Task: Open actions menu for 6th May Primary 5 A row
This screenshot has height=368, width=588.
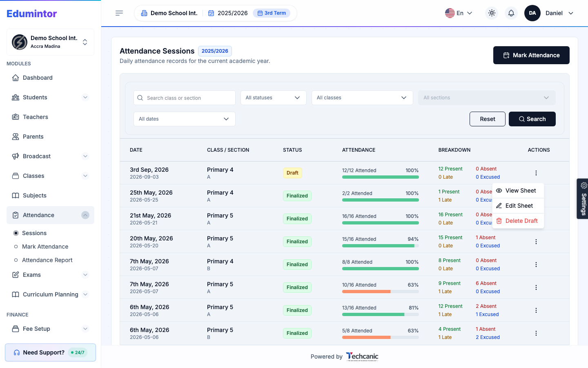Action: (536, 310)
